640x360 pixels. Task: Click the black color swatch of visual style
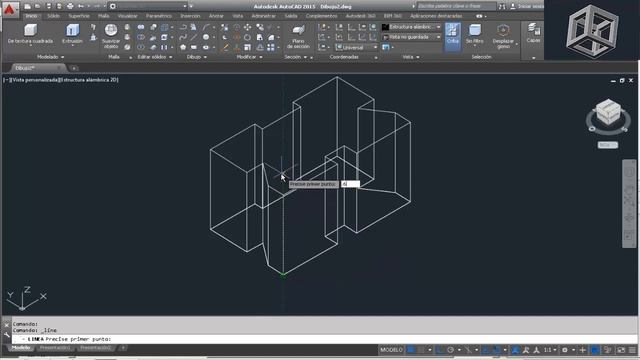point(385,27)
